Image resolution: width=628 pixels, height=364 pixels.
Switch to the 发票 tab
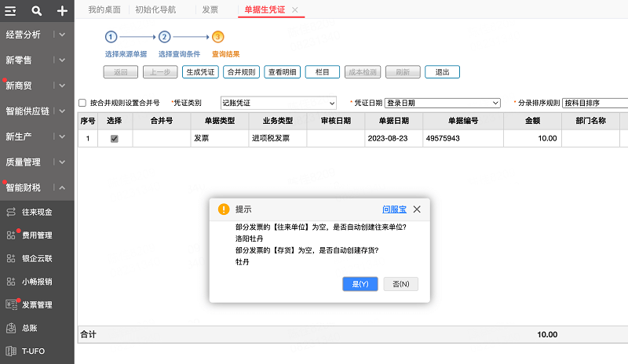coord(210,9)
